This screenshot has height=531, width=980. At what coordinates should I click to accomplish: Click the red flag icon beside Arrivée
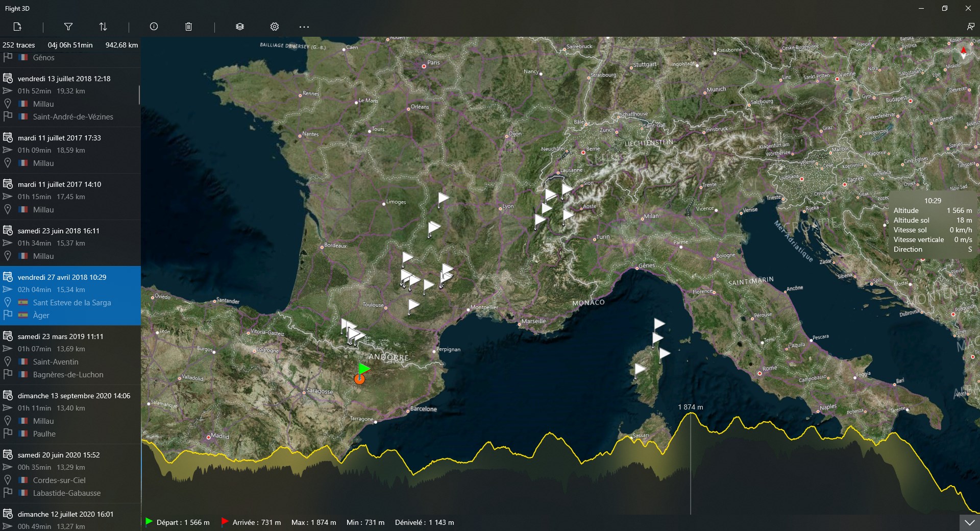225,522
